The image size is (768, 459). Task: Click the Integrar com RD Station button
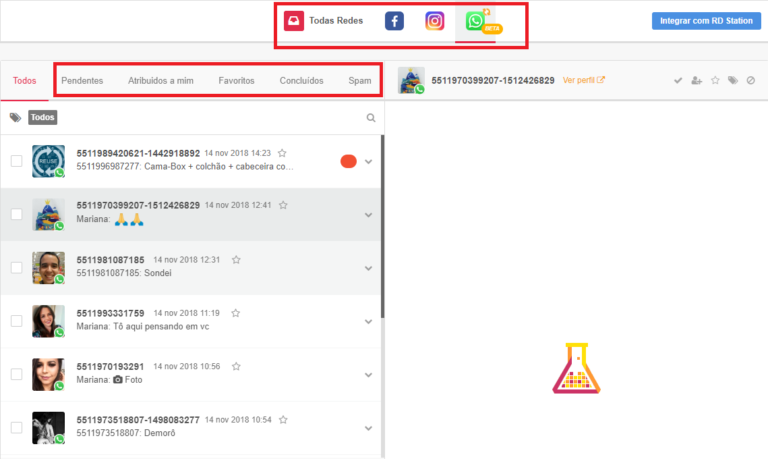(706, 21)
